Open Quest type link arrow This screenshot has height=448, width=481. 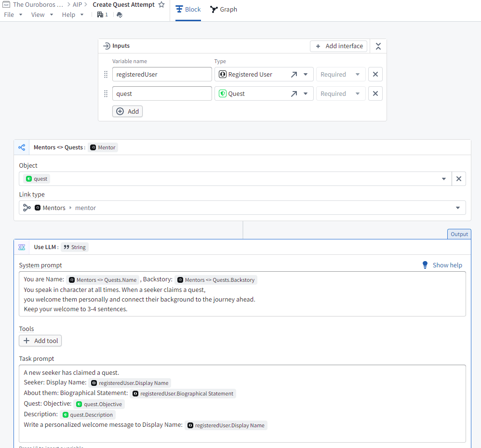(294, 94)
